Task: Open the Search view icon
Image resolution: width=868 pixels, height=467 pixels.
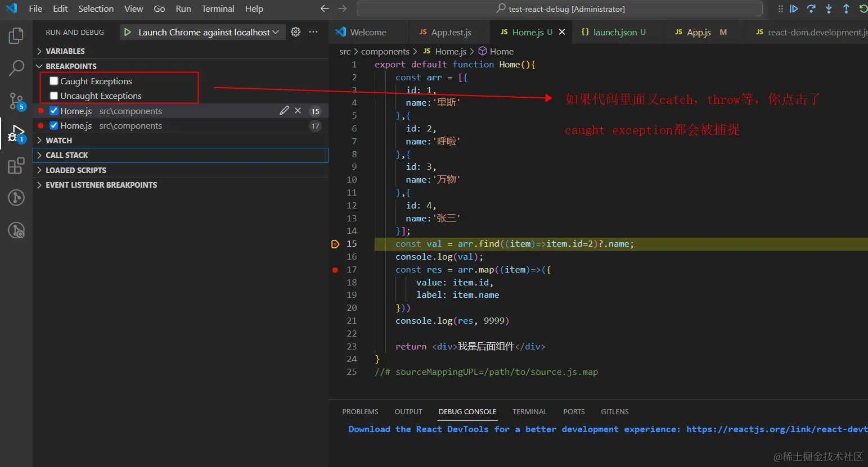Action: (16, 68)
